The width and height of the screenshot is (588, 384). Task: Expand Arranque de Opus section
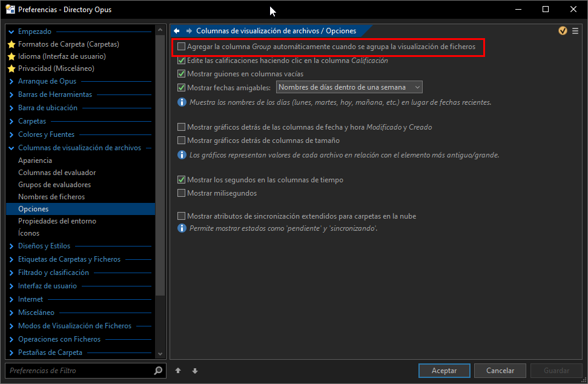(12, 81)
